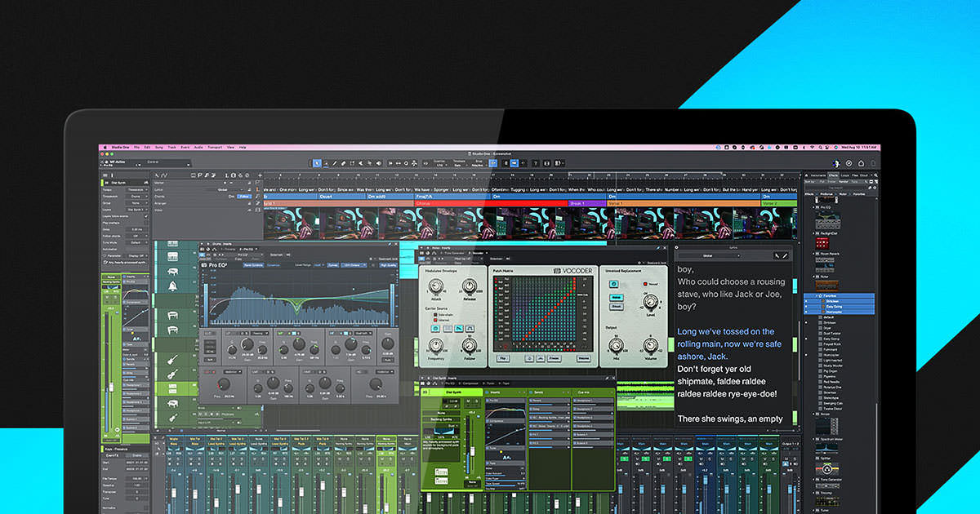
Task: Open the Lyrics panel gear settings icon
Action: [x=676, y=247]
